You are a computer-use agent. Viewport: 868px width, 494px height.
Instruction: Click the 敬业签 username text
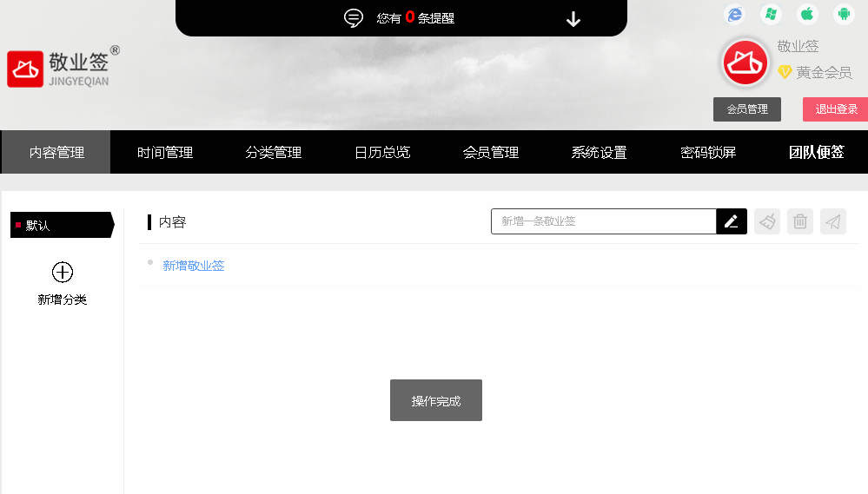pos(798,47)
